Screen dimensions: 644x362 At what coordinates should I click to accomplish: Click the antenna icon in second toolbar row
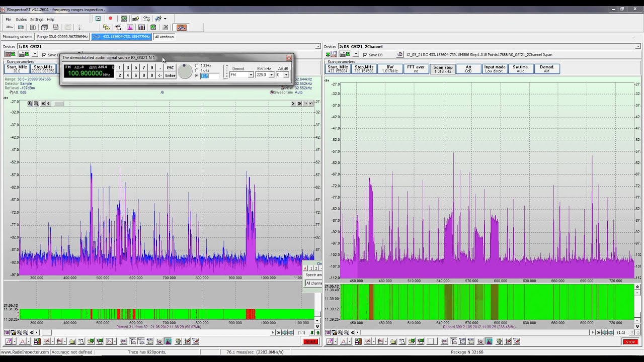click(x=79, y=27)
